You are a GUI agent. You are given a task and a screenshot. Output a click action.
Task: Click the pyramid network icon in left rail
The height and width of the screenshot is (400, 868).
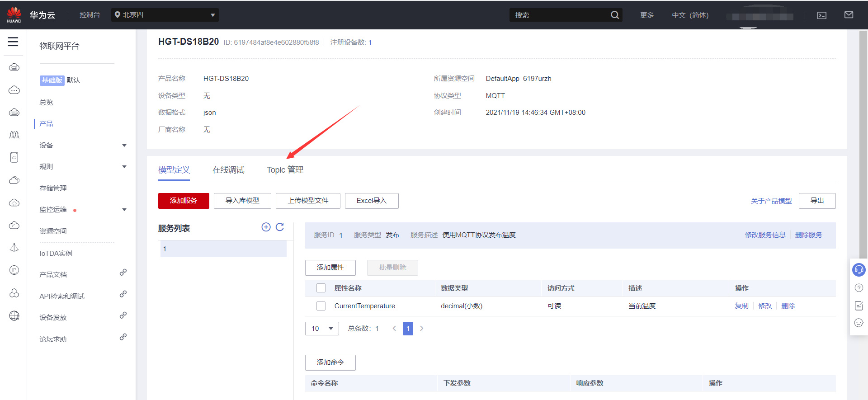[14, 248]
